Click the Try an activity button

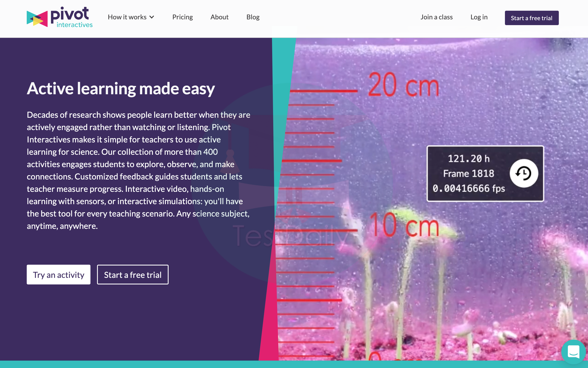point(59,274)
